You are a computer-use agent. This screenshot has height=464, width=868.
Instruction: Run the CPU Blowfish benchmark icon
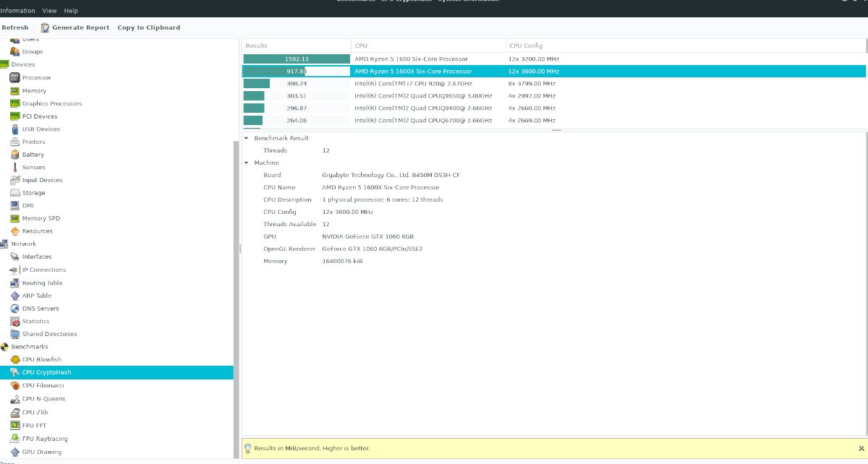tap(15, 359)
